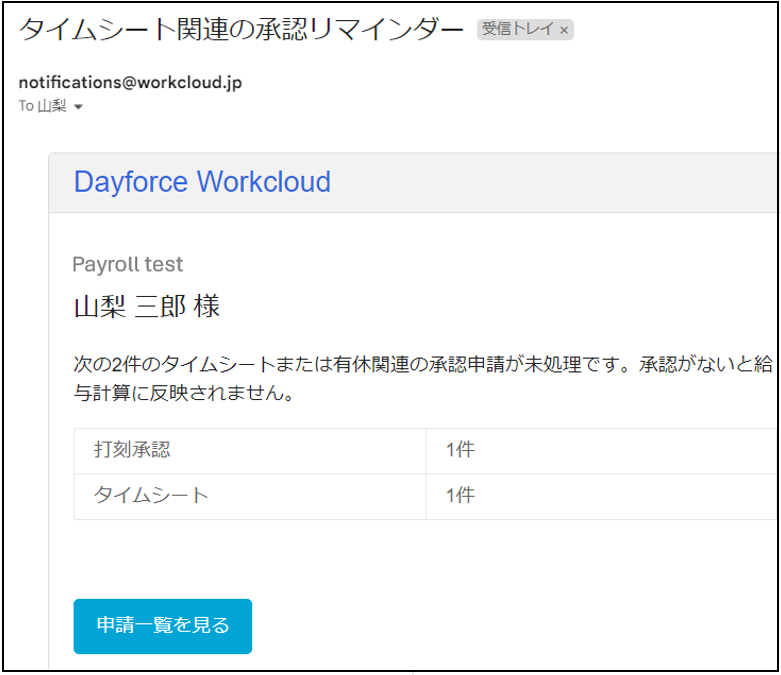Click the Payroll test text
This screenshot has width=781, height=675.
point(128,265)
